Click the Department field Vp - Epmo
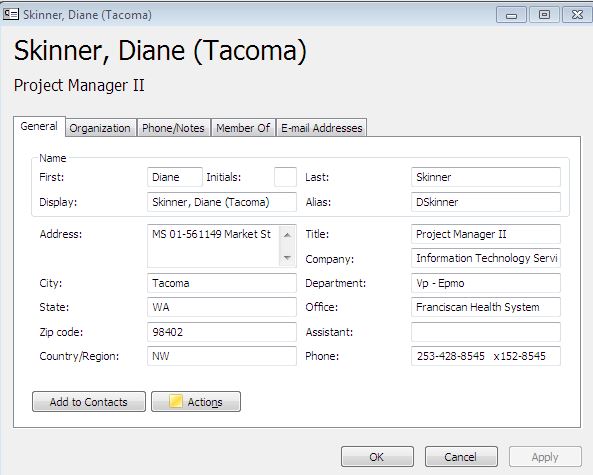 [x=486, y=283]
